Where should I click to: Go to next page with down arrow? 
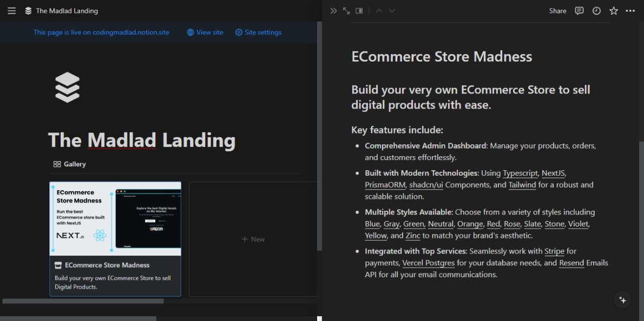tap(392, 11)
